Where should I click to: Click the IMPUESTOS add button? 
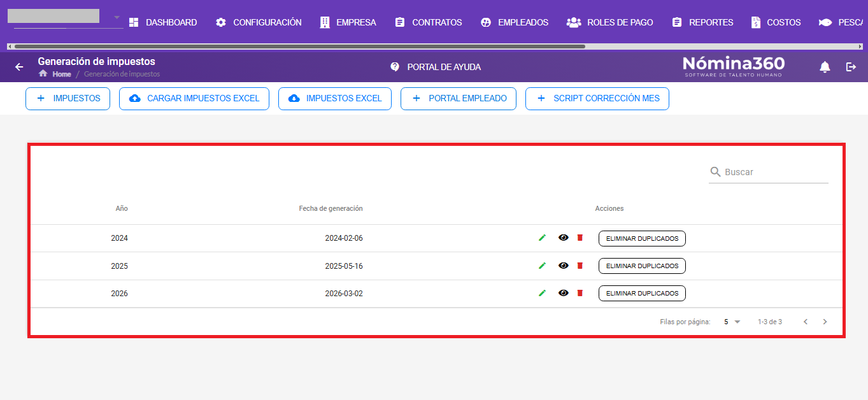[x=68, y=99]
